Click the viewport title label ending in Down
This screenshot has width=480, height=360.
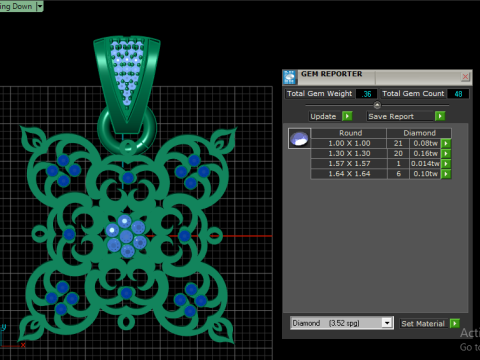point(16,6)
